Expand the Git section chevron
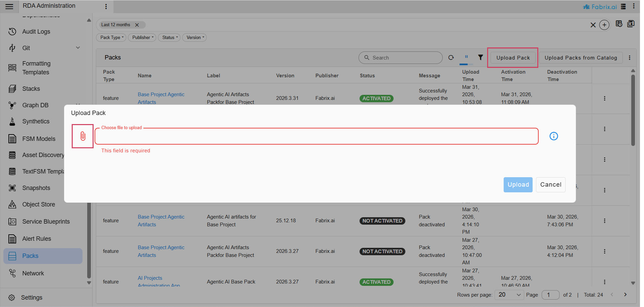 (78, 48)
